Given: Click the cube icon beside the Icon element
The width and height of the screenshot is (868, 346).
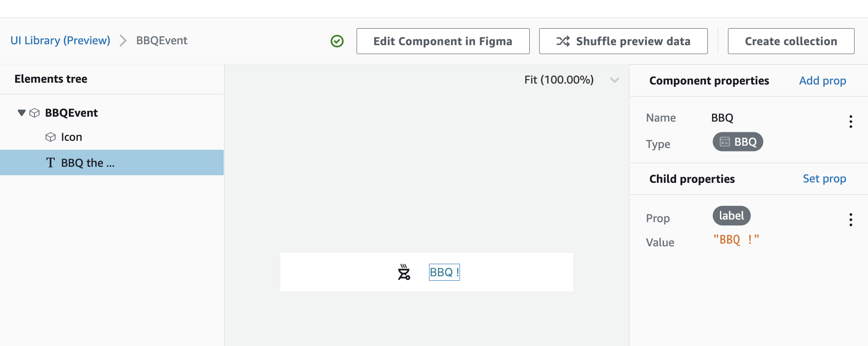Looking at the screenshot, I should coord(51,137).
